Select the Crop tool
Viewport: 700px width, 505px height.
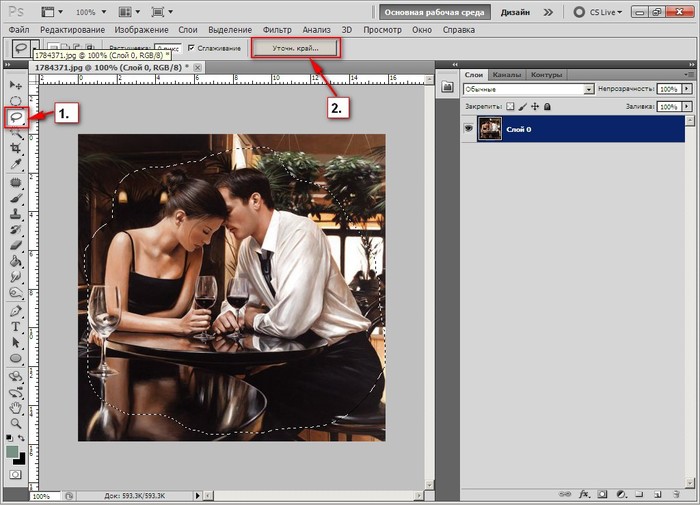point(16,148)
